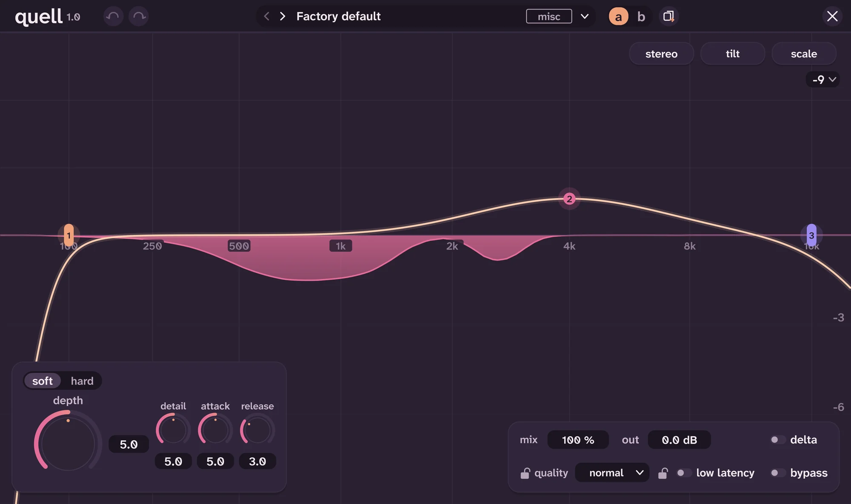Click the depth knob
Screen dimensions: 851x504
(x=68, y=442)
